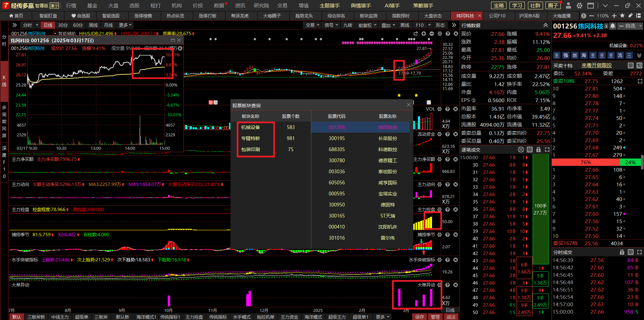
Task: Open the 行情 menu
Action: (x=71, y=5)
